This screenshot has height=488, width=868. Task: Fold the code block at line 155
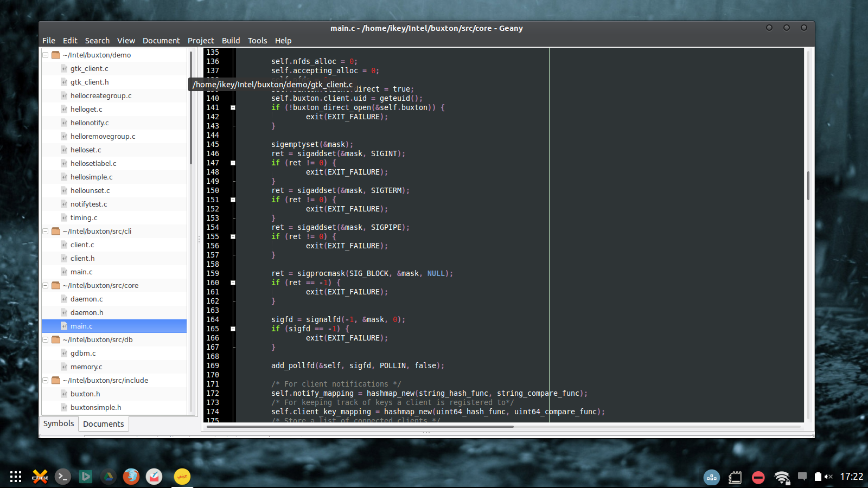coord(233,236)
